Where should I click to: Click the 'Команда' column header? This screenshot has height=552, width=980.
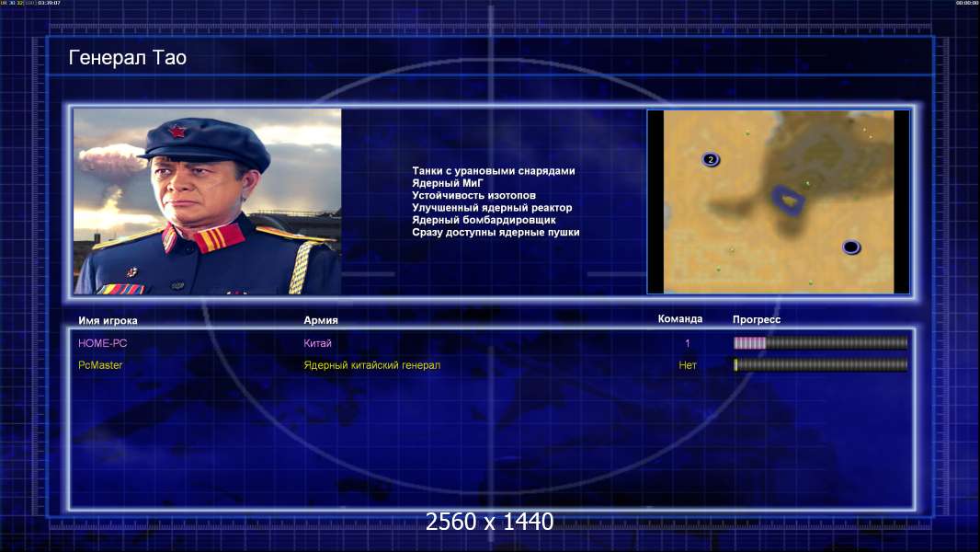pyautogui.click(x=680, y=319)
